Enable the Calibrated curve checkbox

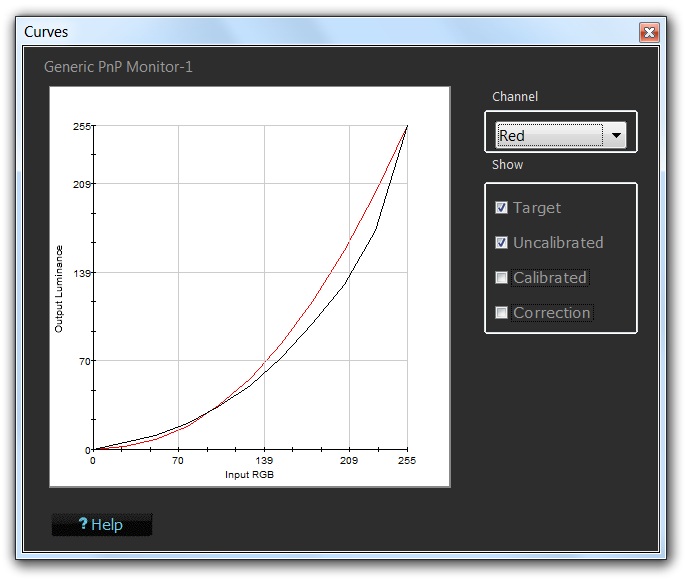pyautogui.click(x=501, y=277)
